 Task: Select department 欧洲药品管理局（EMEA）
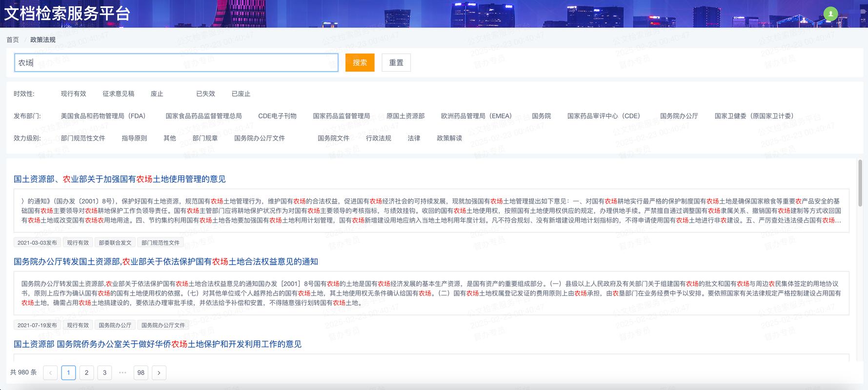478,116
